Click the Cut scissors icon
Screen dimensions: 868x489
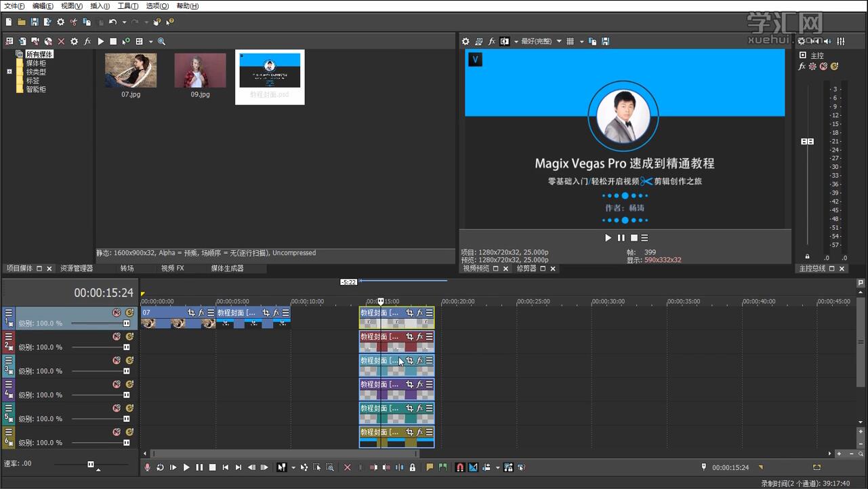pos(74,22)
